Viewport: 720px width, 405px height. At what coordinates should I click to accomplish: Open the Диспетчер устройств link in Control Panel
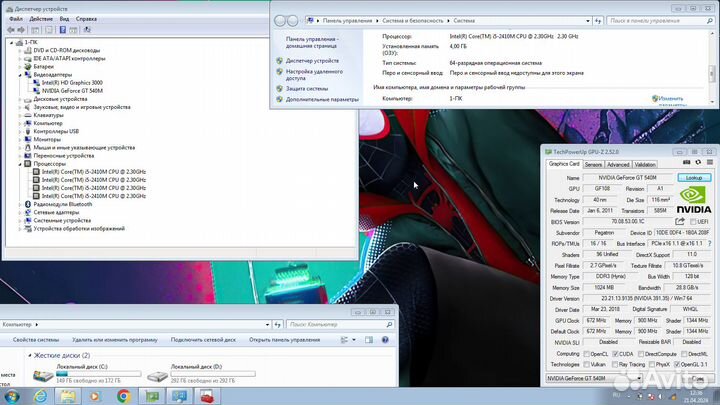click(x=312, y=61)
